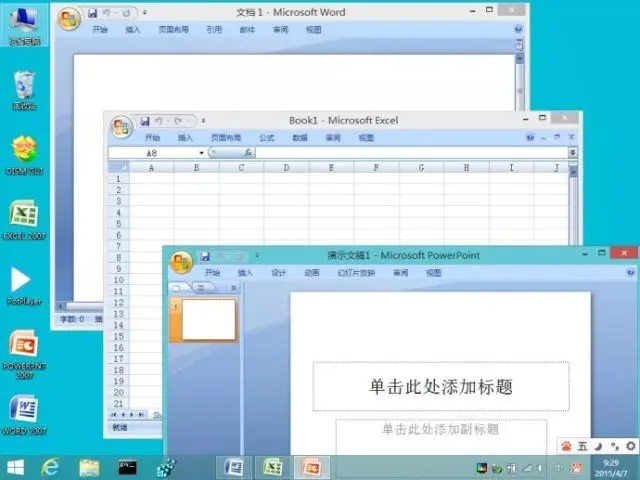Open the PowerPoint help question mark icon
Viewport: 640px width, 480px height.
point(631,272)
